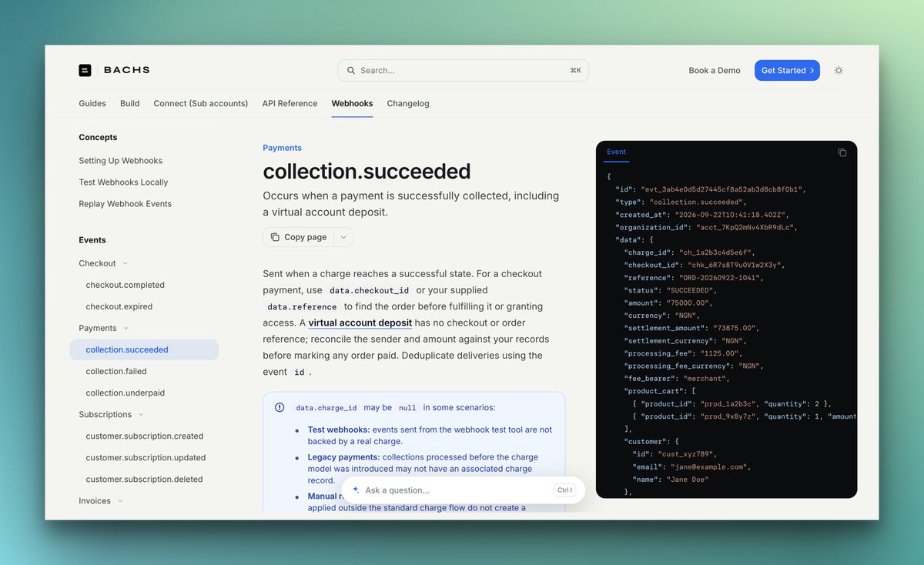Follow the virtual account deposit link
Viewport: 924px width, 565px height.
[360, 323]
